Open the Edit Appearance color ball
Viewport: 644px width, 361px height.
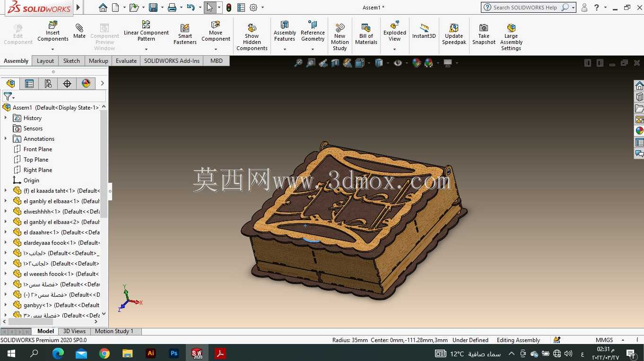pos(417,63)
